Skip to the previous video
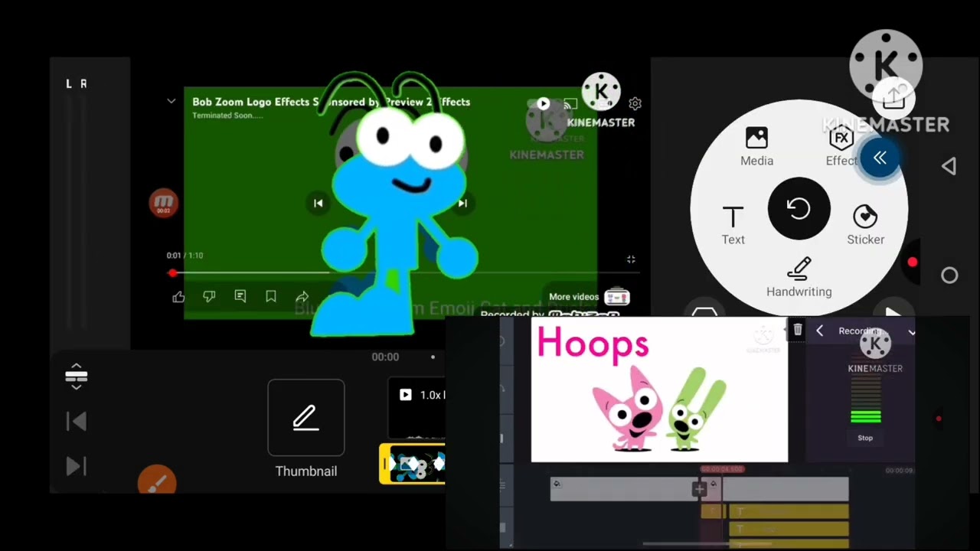 point(318,203)
